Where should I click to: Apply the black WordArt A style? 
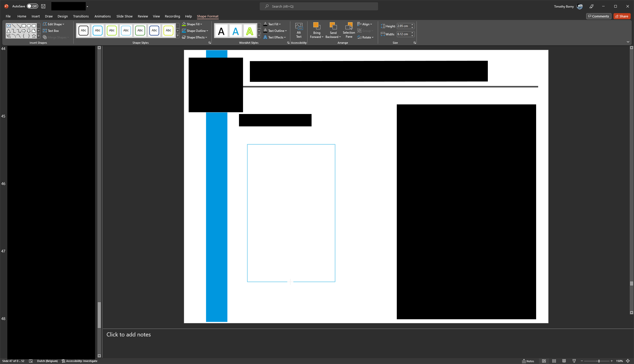[x=221, y=31]
